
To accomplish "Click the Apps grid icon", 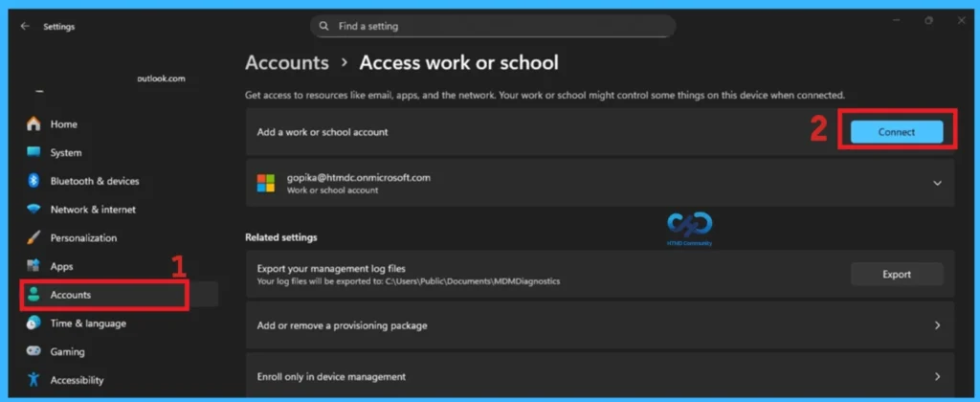I will pos(33,266).
